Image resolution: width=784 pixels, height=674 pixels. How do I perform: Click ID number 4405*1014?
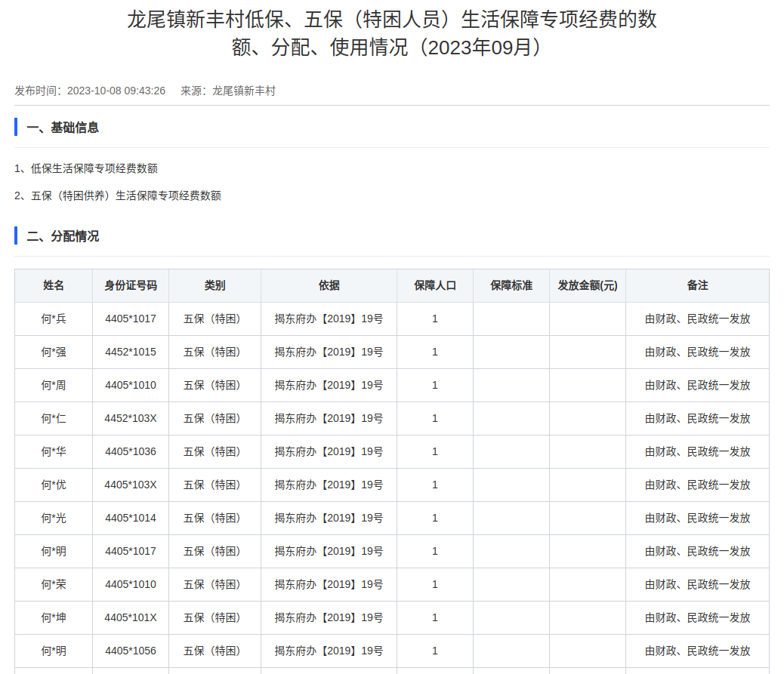(x=131, y=518)
